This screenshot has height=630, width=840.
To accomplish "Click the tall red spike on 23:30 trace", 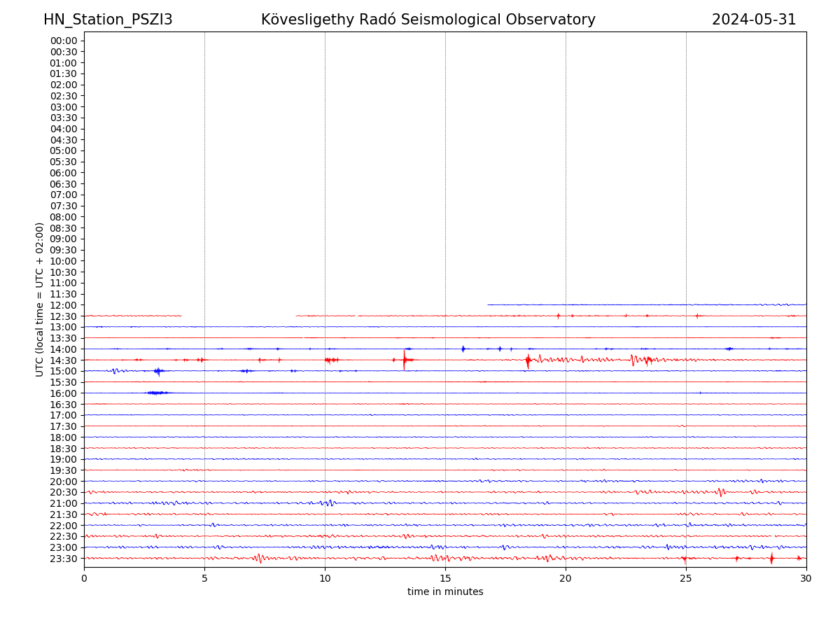I will click(771, 558).
